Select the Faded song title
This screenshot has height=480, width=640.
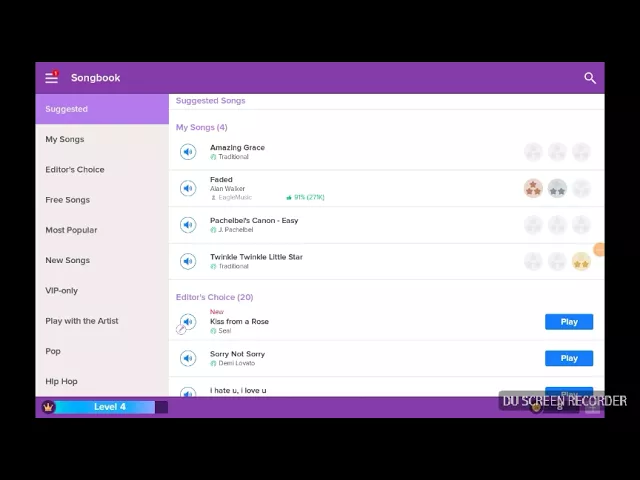(x=221, y=180)
